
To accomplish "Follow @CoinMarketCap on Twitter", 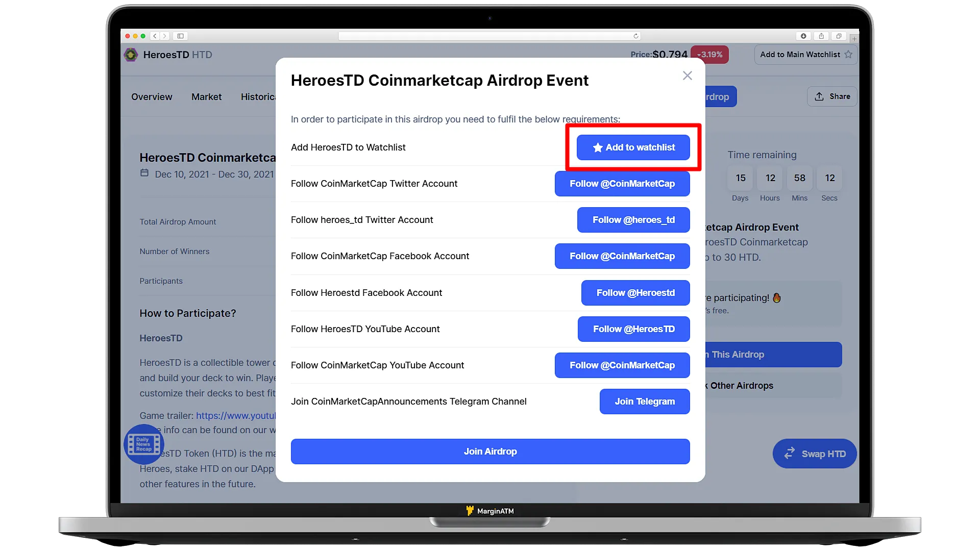I will click(x=622, y=184).
